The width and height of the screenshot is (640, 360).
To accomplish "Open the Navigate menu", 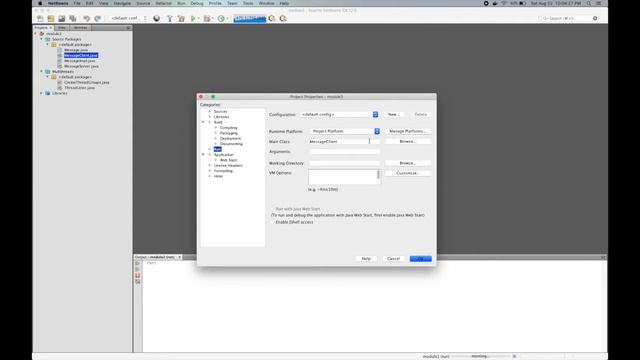I will pos(122,3).
